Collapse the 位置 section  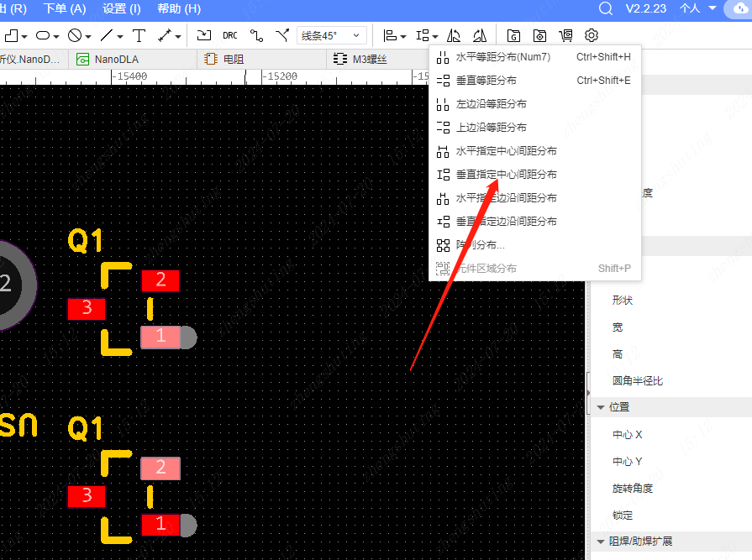(x=601, y=407)
